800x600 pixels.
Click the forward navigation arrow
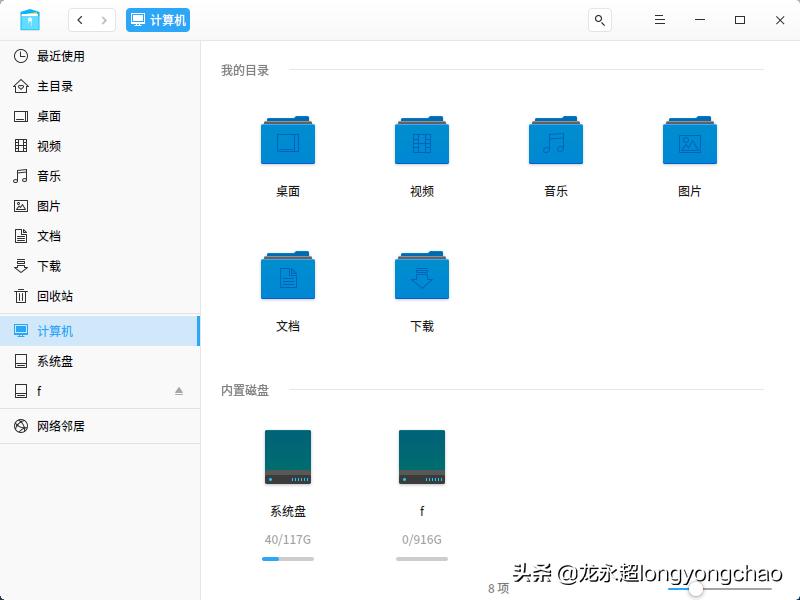tap(103, 19)
